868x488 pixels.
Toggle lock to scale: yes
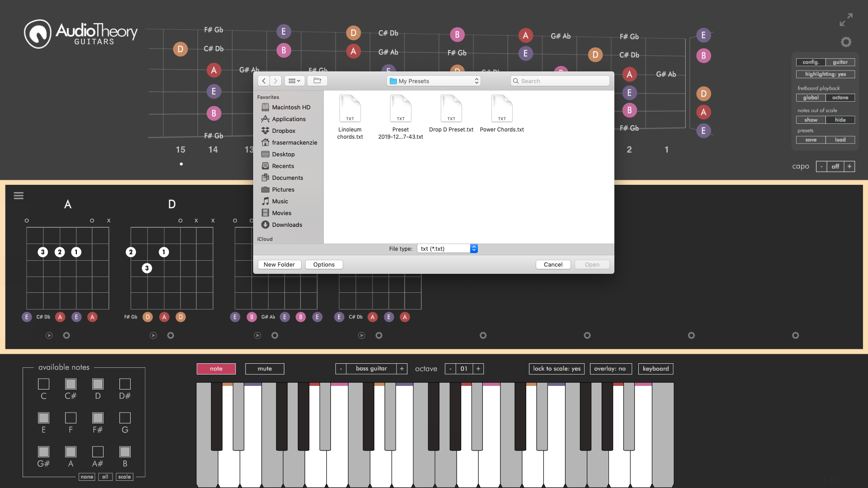pos(557,369)
